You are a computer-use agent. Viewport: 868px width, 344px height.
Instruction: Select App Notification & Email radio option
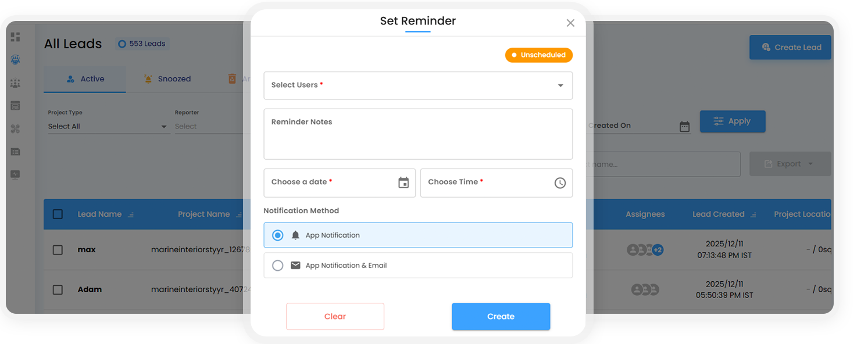[278, 266]
